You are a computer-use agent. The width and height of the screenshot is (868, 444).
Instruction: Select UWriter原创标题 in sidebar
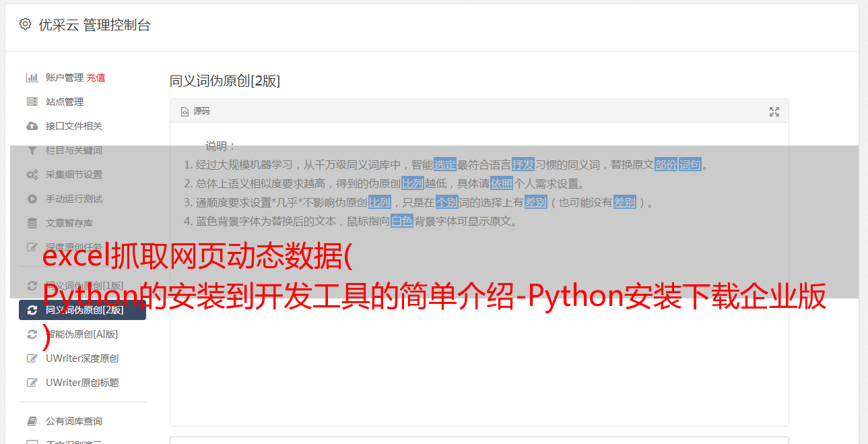pyautogui.click(x=82, y=383)
